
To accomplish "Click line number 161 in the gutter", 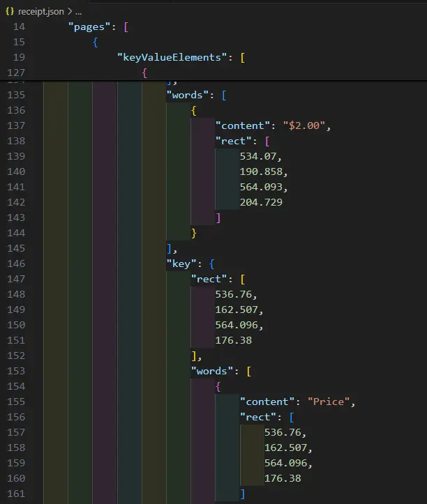I will 16,494.
